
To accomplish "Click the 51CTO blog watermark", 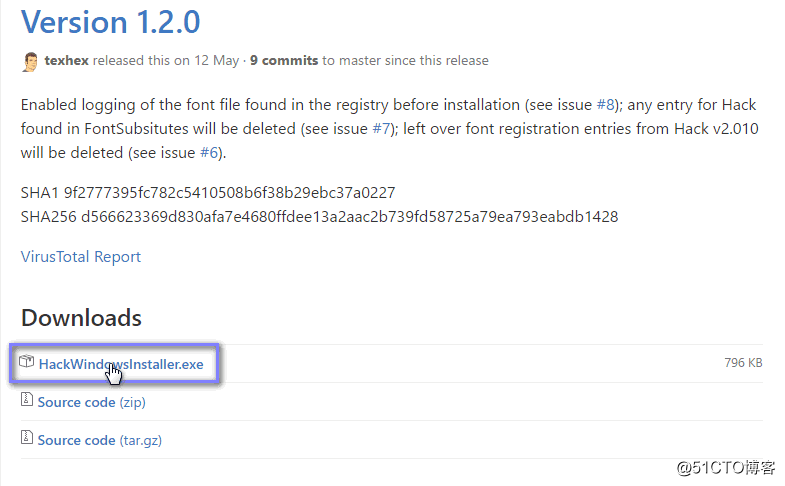I will click(725, 468).
